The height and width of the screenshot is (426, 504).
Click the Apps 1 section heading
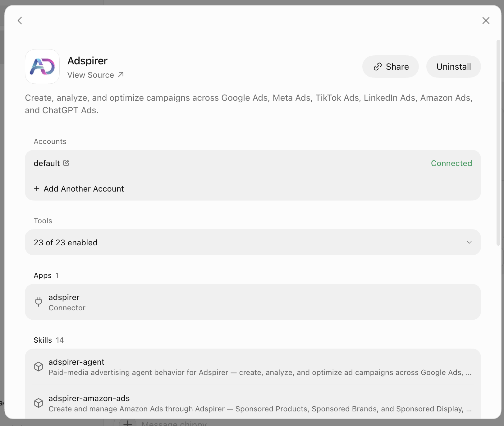pyautogui.click(x=46, y=276)
